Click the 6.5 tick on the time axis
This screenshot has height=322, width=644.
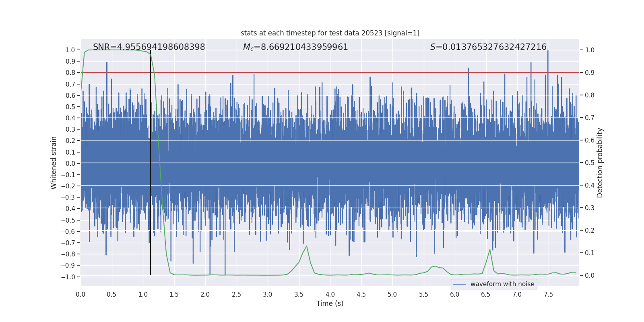486,295
